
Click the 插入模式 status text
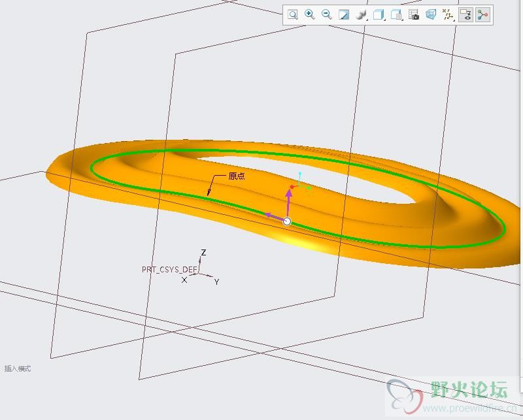coord(18,368)
